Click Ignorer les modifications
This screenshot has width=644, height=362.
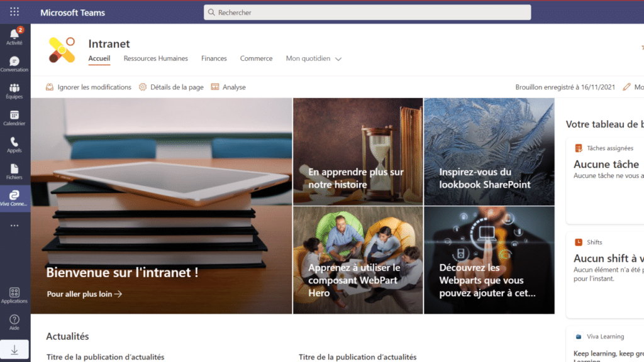[x=88, y=87]
